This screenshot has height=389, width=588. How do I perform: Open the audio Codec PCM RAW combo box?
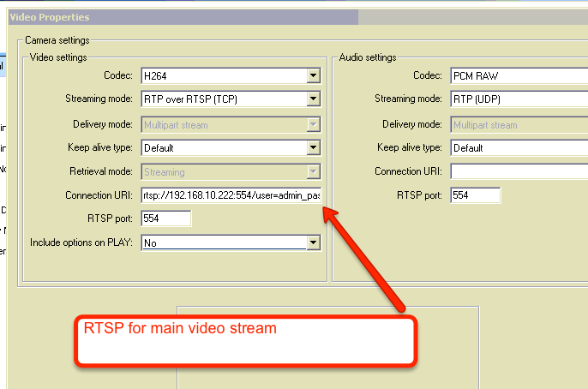point(518,75)
